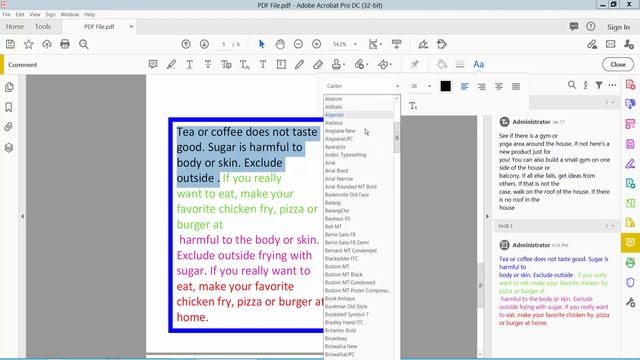The image size is (640, 360).
Task: Search comments with the magnifier icon
Action: tap(572, 85)
